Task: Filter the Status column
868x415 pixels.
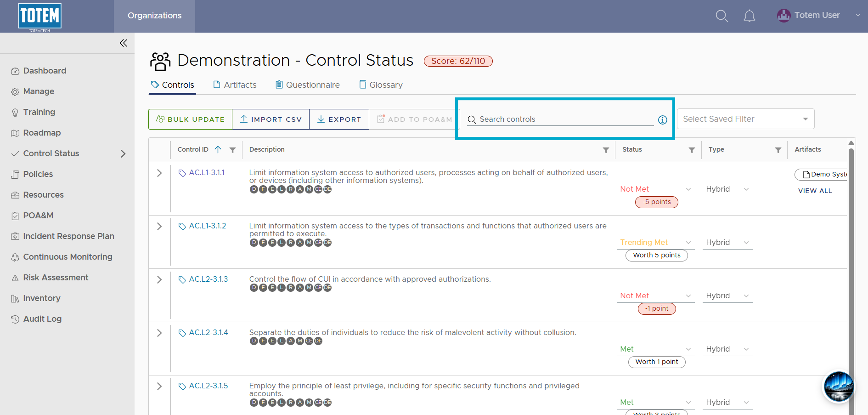Action: tap(692, 150)
